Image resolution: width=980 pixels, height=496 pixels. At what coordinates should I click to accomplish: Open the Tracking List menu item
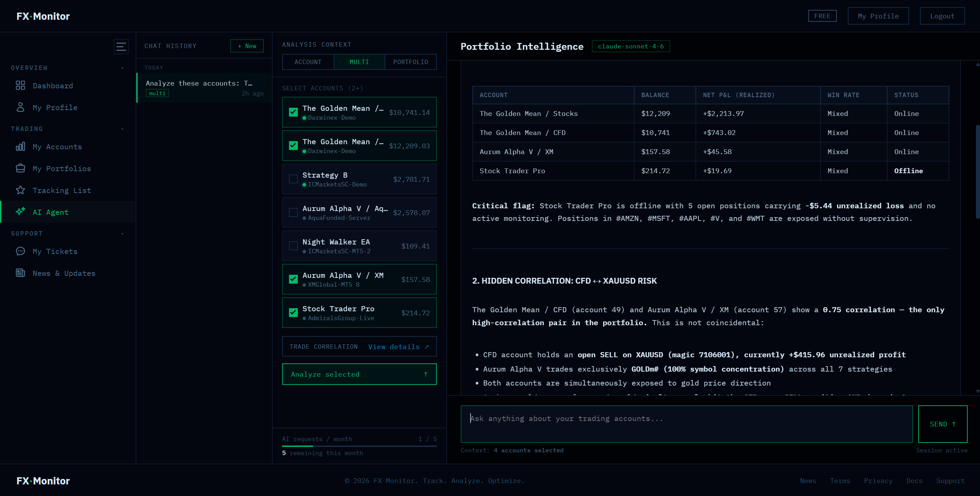68,190
